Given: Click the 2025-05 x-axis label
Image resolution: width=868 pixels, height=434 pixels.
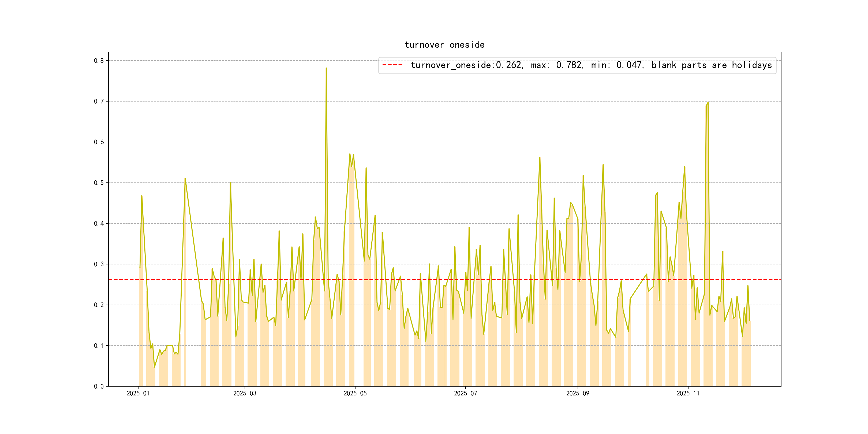Looking at the screenshot, I should click(x=355, y=393).
